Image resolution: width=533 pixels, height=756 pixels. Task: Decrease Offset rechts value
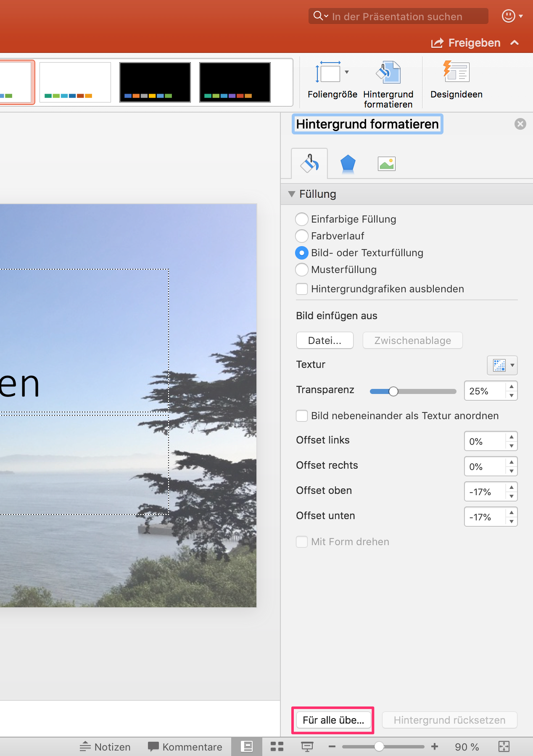point(512,471)
